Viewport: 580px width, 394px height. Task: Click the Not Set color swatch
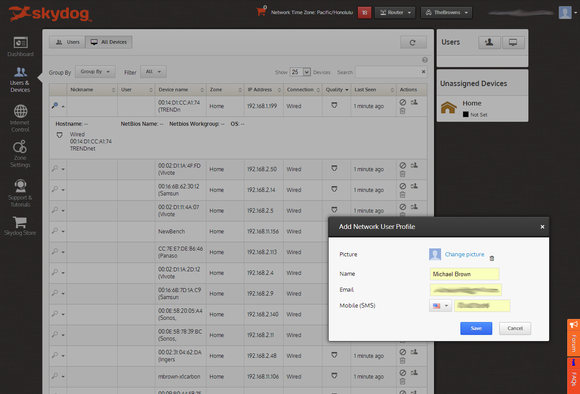[x=466, y=115]
